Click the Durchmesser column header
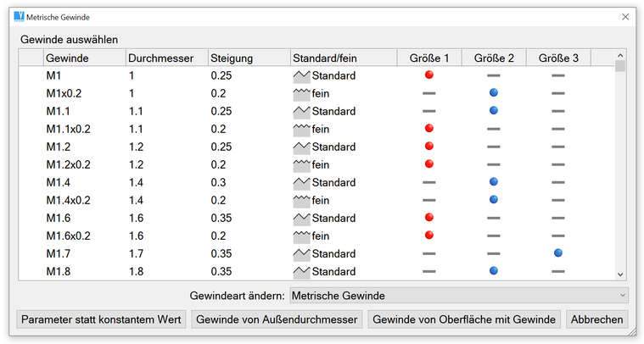 pyautogui.click(x=166, y=58)
